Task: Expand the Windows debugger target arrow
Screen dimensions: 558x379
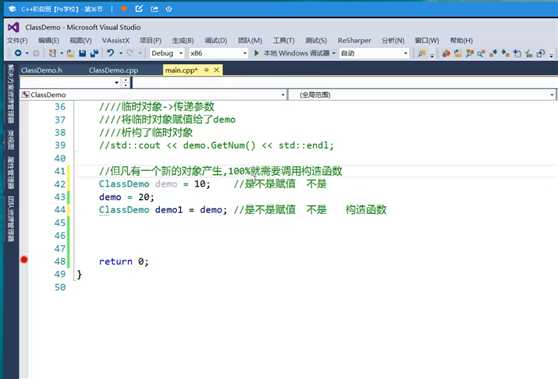Action: click(x=334, y=53)
